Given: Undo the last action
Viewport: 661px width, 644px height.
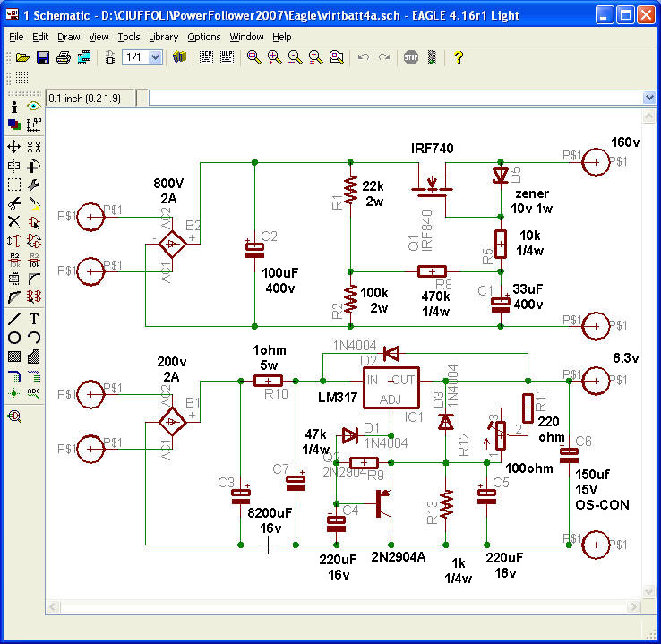Looking at the screenshot, I should coord(363,57).
